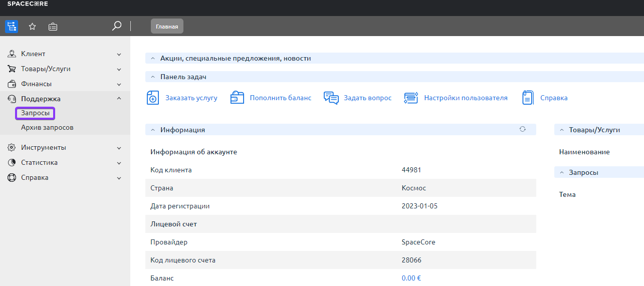Image resolution: width=644 pixels, height=286 pixels.
Task: Open favorites star icon
Action: pyautogui.click(x=32, y=27)
